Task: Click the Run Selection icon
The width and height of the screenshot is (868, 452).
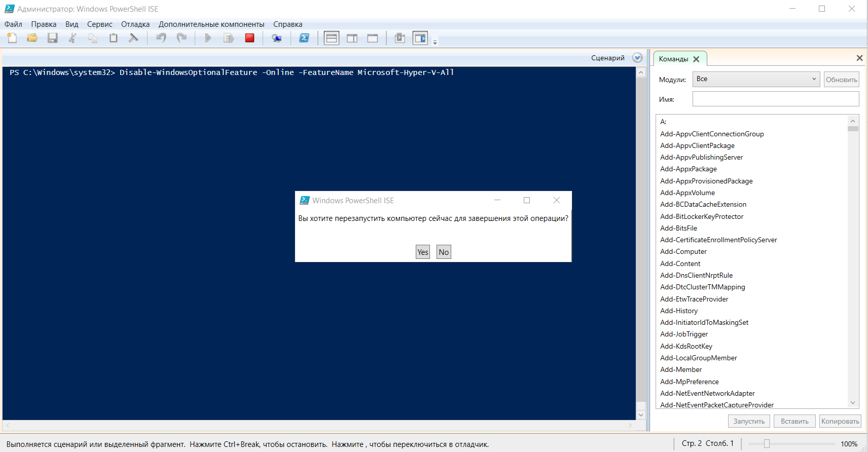Action: coord(229,38)
